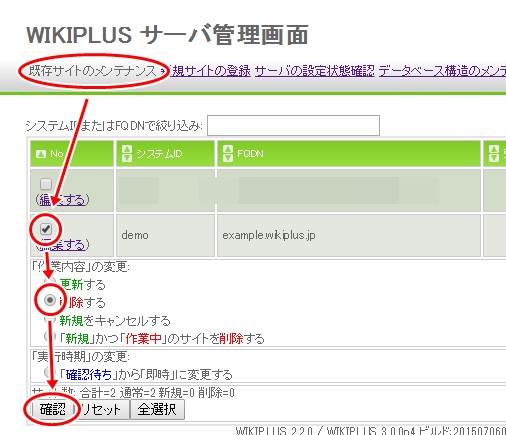Select 「新規」かつ「作業中」のサイトを削除する radio
Screen dimensions: 506x435
50,337
